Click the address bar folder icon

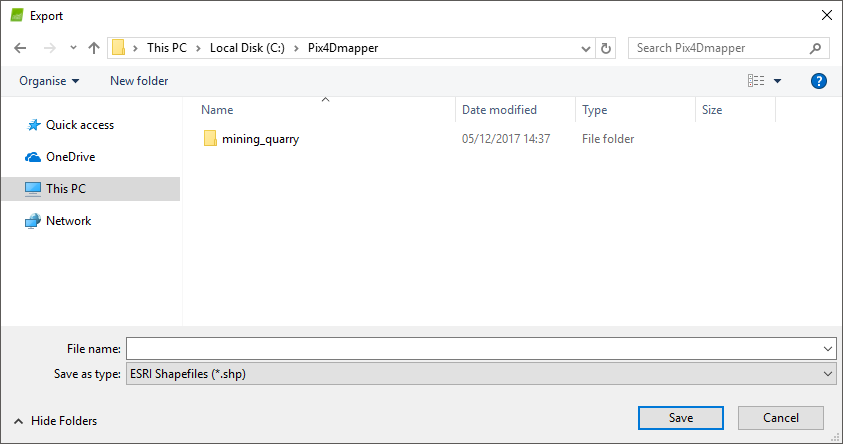point(119,48)
